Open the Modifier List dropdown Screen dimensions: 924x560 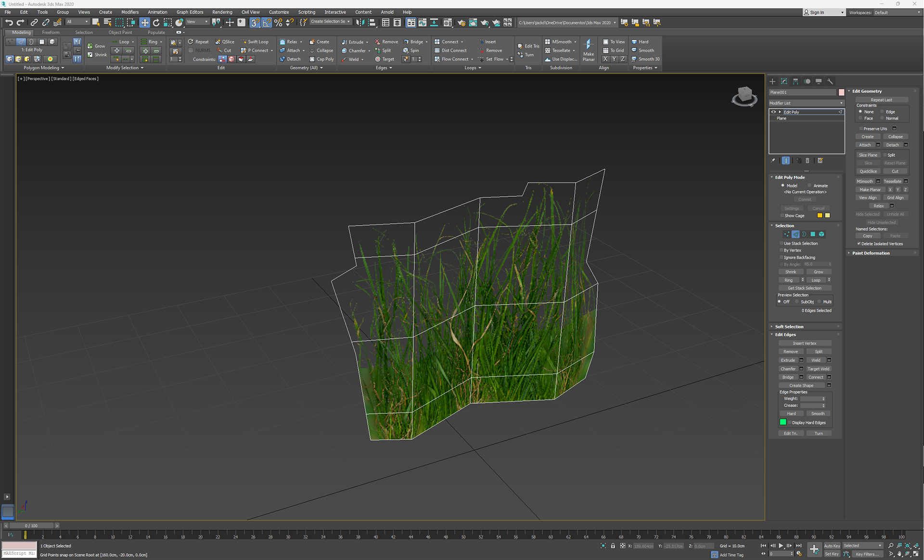tap(806, 103)
